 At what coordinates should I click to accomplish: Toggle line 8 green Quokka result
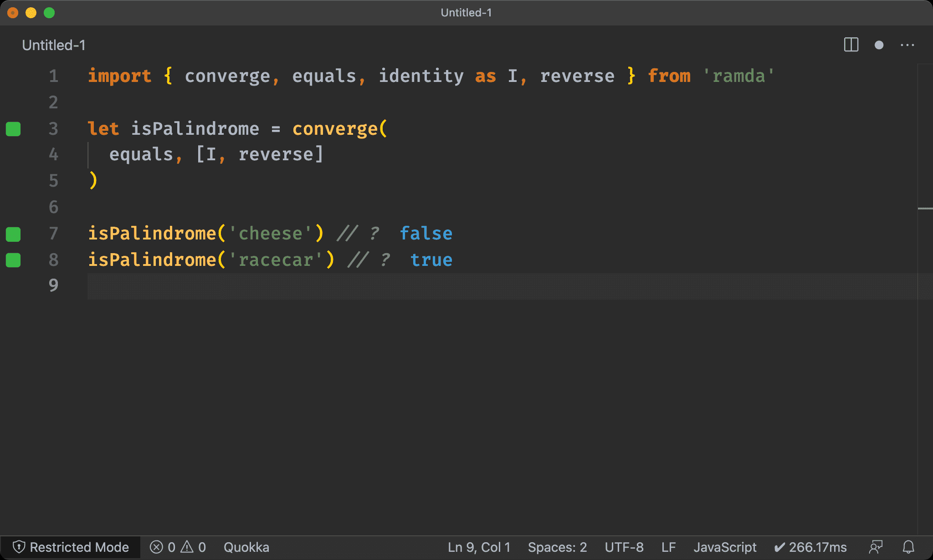15,260
